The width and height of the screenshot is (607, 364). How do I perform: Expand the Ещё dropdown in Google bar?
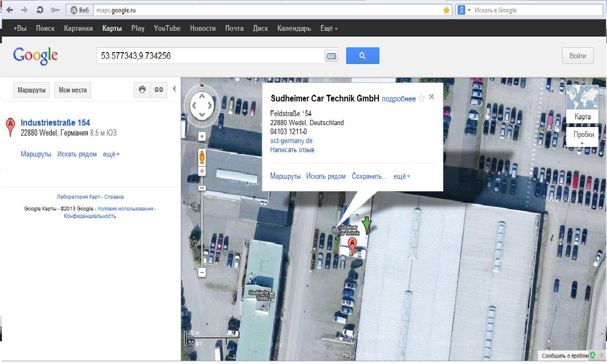coord(329,28)
